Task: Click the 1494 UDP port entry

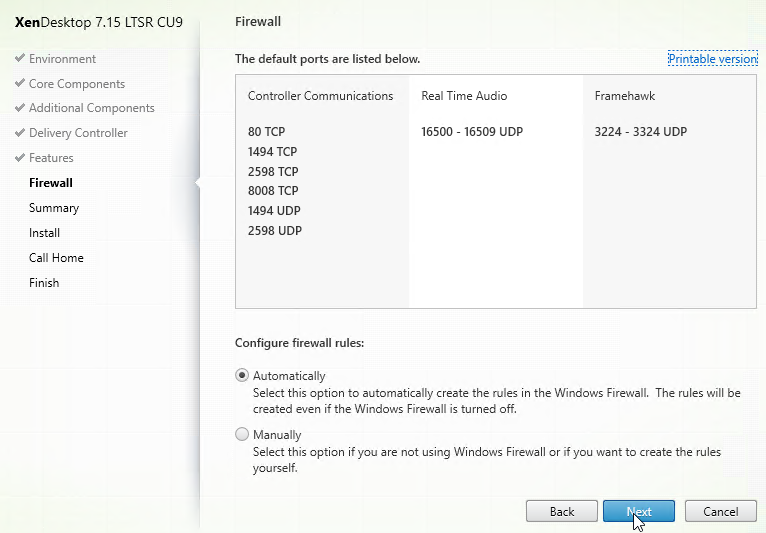Action: pos(274,211)
